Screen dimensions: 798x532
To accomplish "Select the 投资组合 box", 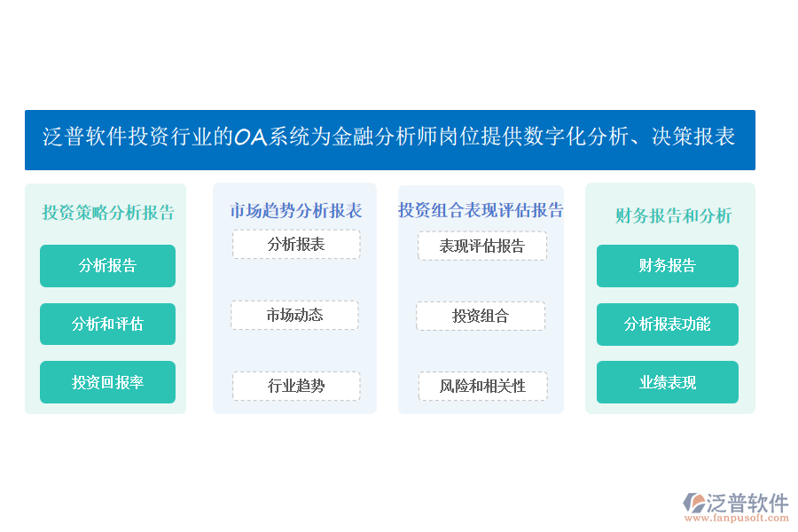I will pos(481,317).
